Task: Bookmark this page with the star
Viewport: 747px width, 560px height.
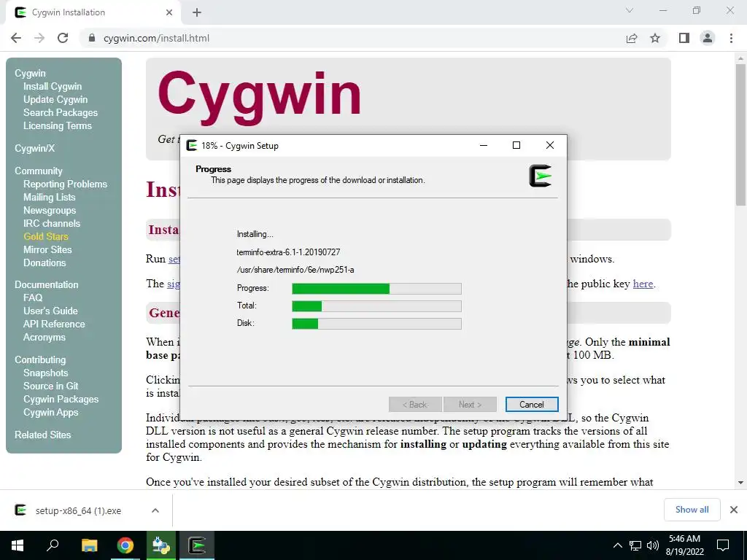Action: (655, 38)
